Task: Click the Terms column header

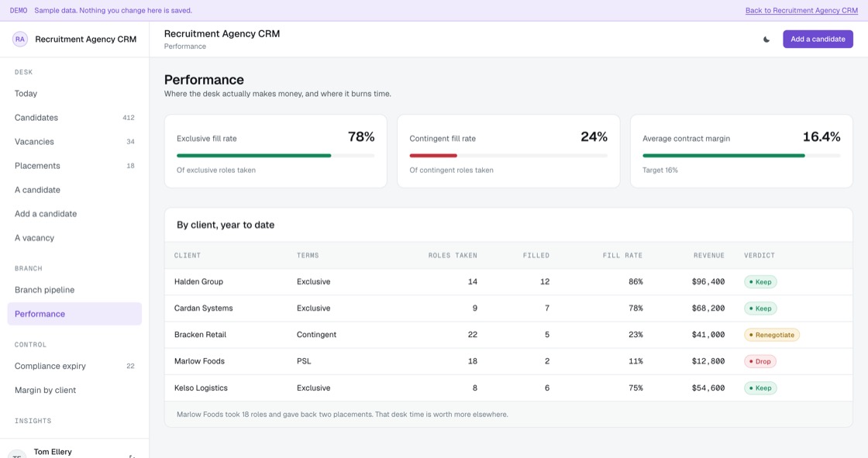Action: click(308, 255)
